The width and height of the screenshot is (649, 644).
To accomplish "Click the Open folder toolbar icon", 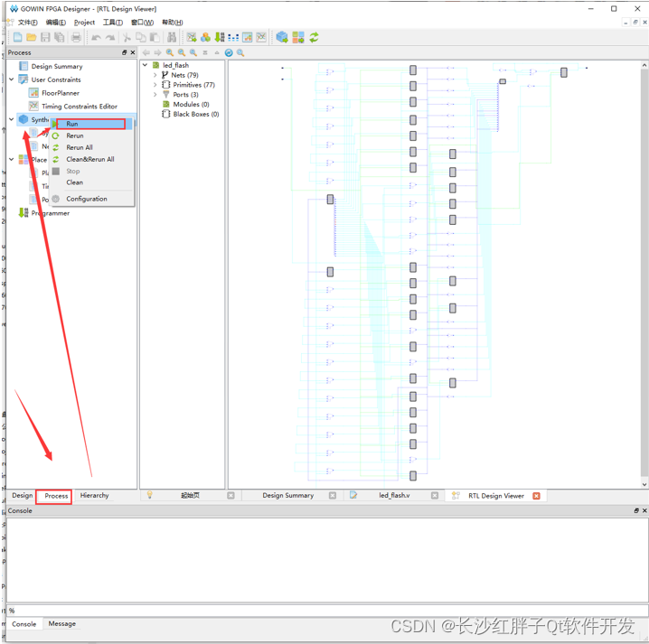I will (31, 37).
